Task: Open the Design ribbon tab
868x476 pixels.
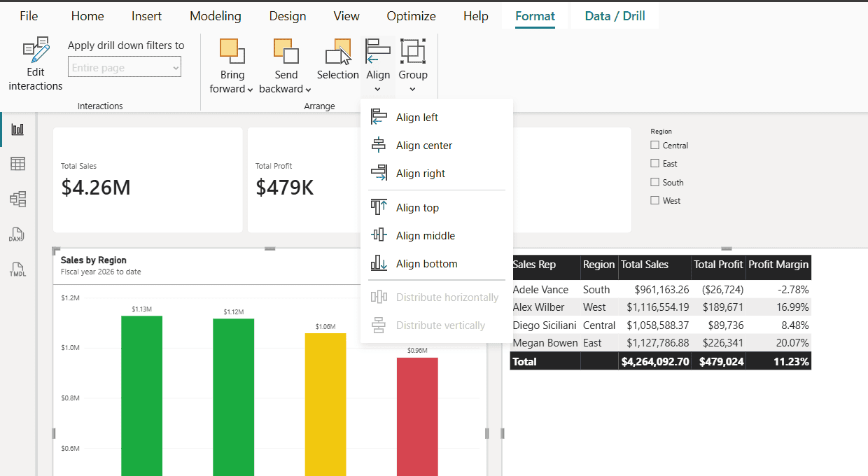Action: [288, 15]
